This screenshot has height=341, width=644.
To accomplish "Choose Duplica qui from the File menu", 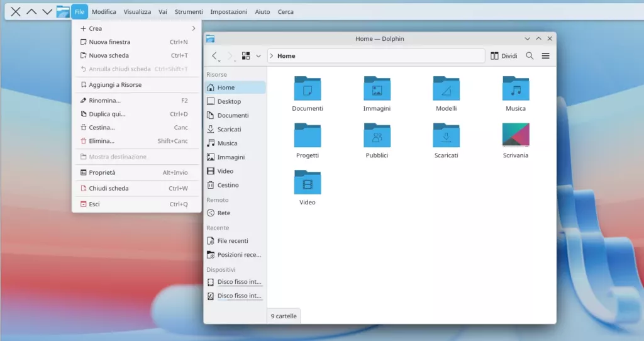I will (136, 114).
